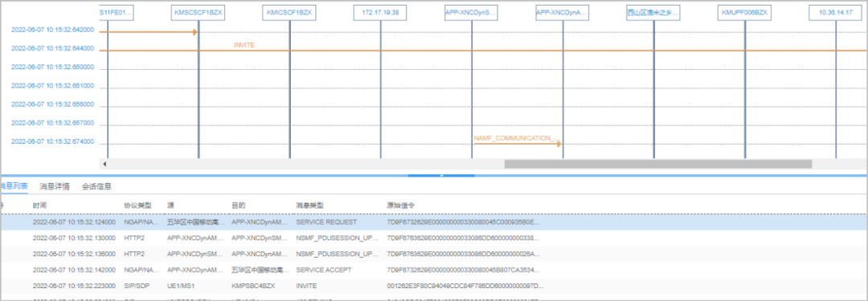This screenshot has height=301, width=868.
Task: Click the NAMF_COMMUNICATION_... message label
Action: (x=517, y=138)
